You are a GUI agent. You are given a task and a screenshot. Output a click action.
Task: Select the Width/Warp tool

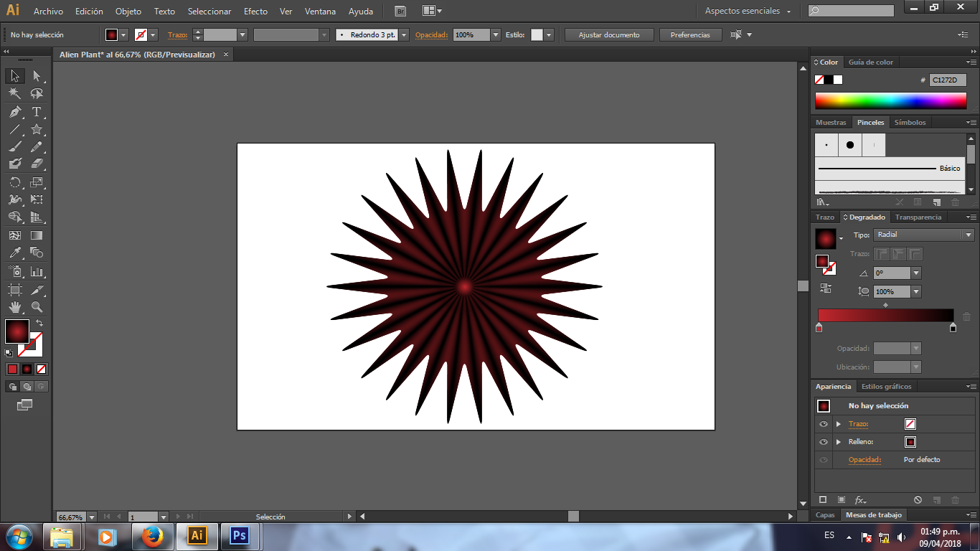(x=15, y=199)
